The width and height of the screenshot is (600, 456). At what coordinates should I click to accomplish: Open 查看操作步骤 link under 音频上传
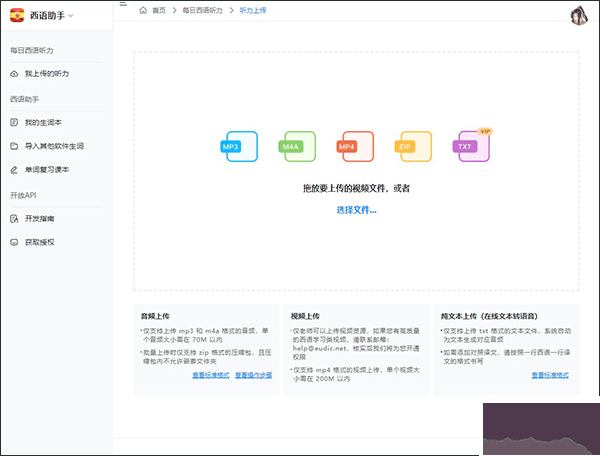[x=253, y=375]
